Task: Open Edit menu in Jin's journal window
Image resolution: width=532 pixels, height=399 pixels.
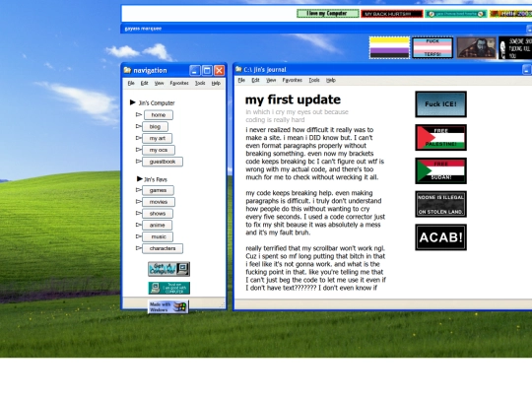Action: (255, 80)
